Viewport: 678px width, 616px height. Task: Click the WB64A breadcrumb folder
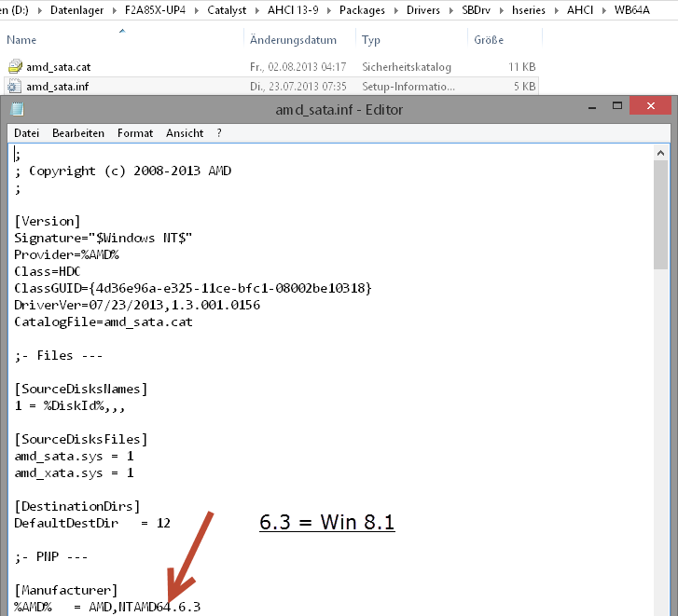tap(631, 10)
